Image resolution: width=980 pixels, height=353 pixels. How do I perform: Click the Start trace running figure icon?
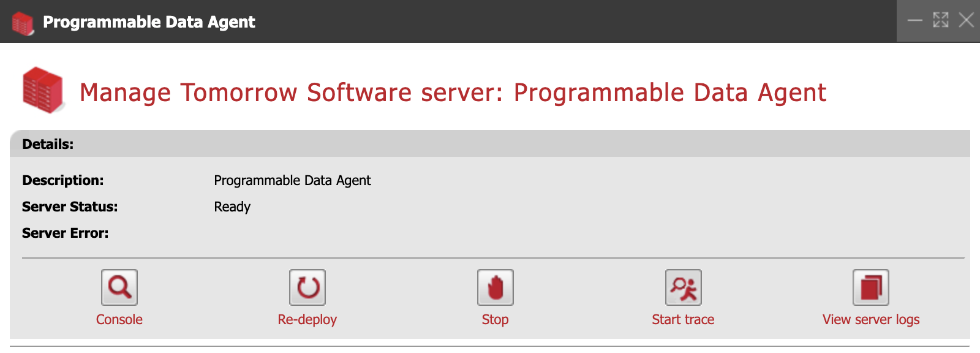click(x=683, y=287)
